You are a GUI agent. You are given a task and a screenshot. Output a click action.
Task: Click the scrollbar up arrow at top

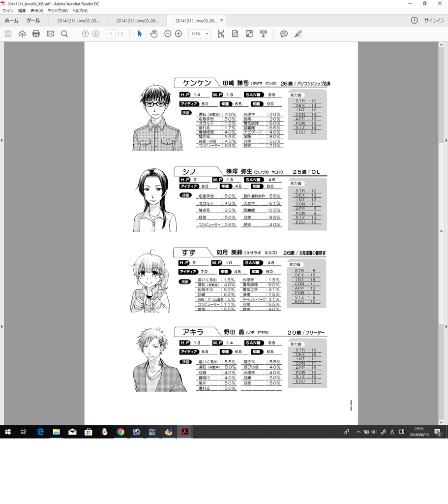tap(441, 45)
